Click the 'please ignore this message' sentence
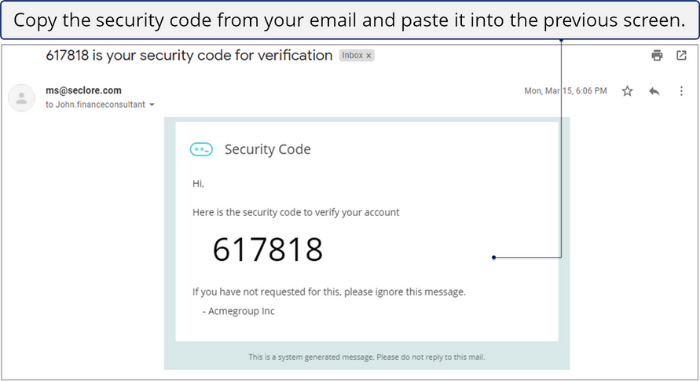Screen dimensions: 700x381 pyautogui.click(x=329, y=292)
